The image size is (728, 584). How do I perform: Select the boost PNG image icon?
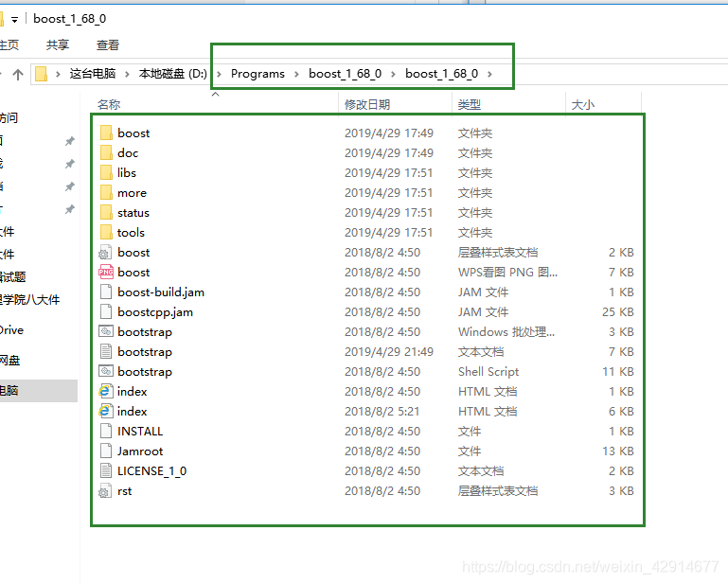[106, 272]
